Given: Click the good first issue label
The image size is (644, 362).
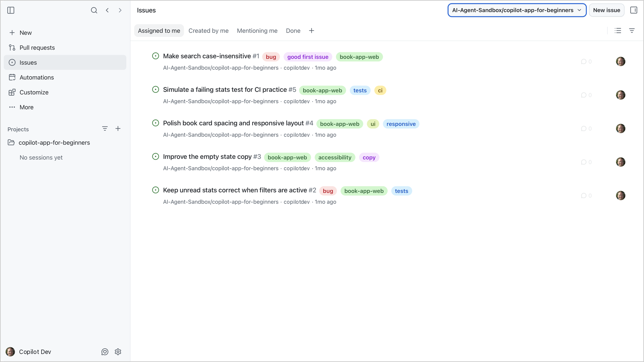Looking at the screenshot, I should 308,57.
